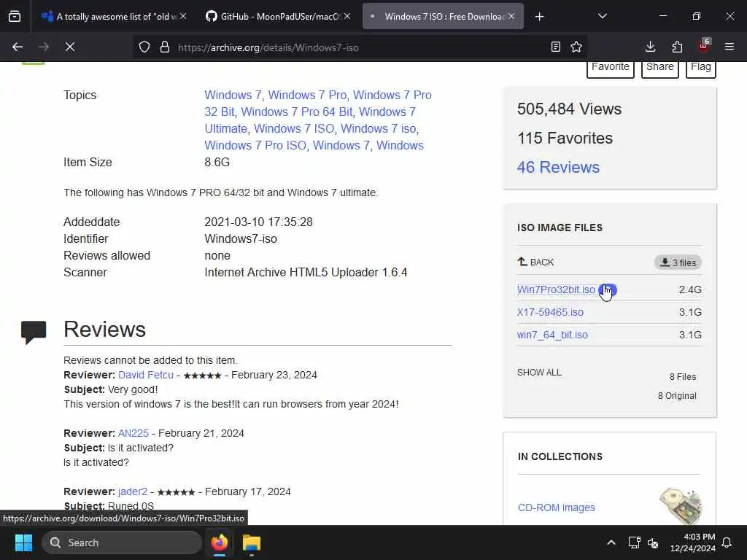Screen dimensions: 747x560
Task: Stop loading the page
Action: click(70, 47)
